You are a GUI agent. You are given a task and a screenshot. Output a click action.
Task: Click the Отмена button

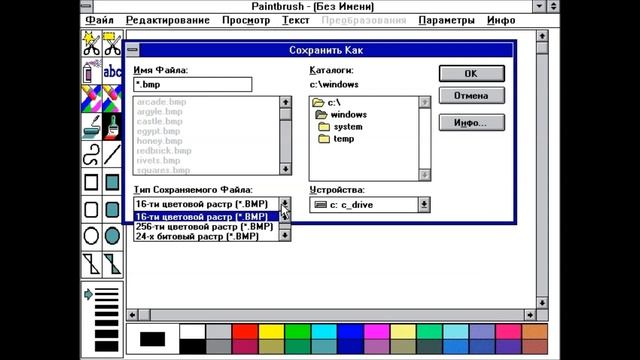coord(472,96)
